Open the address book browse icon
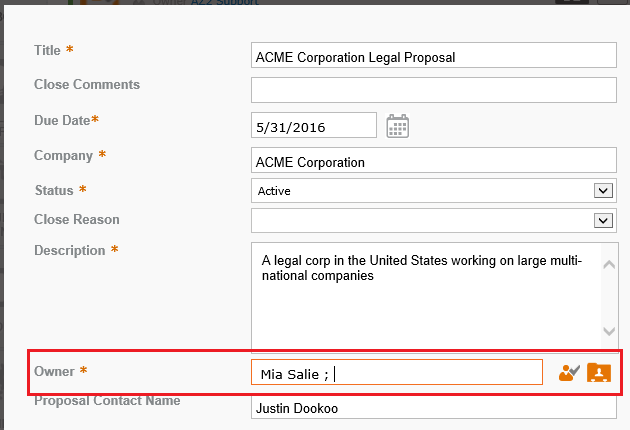The image size is (630, 430). point(599,372)
